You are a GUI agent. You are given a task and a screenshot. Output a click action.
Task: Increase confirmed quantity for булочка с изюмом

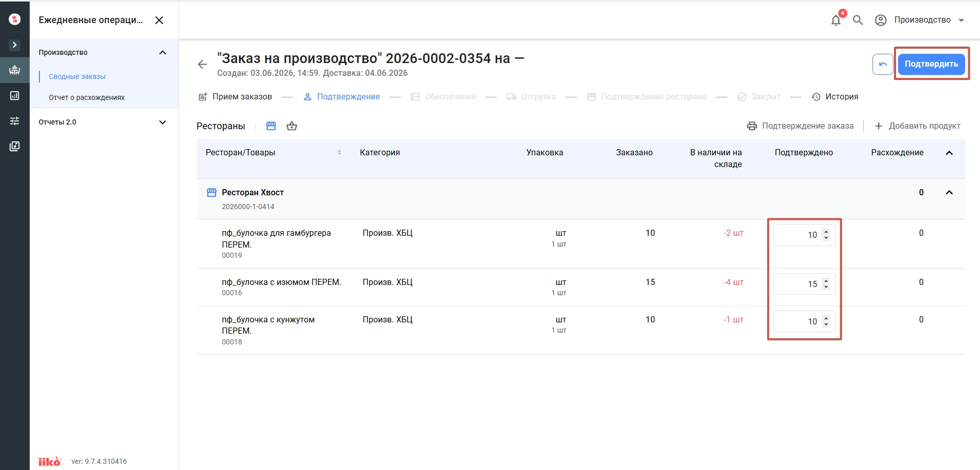point(826,281)
